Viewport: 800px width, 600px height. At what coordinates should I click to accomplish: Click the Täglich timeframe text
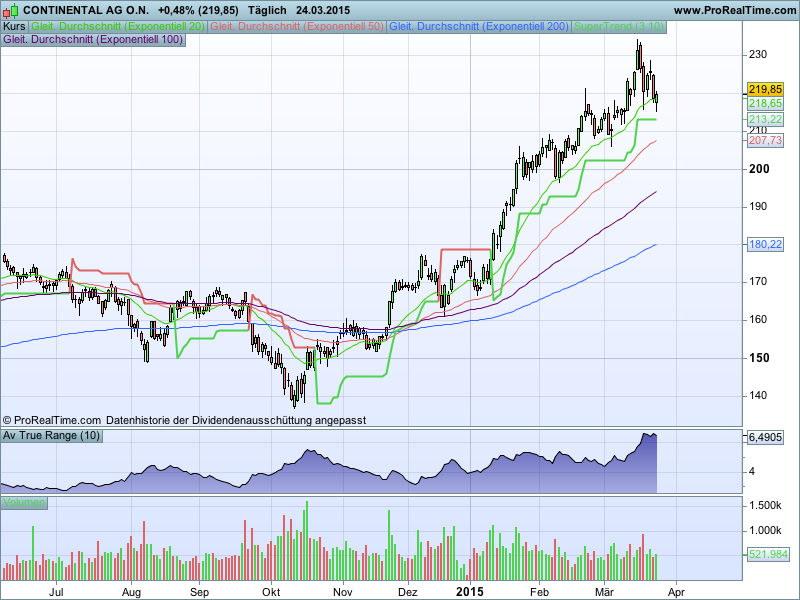tap(267, 10)
